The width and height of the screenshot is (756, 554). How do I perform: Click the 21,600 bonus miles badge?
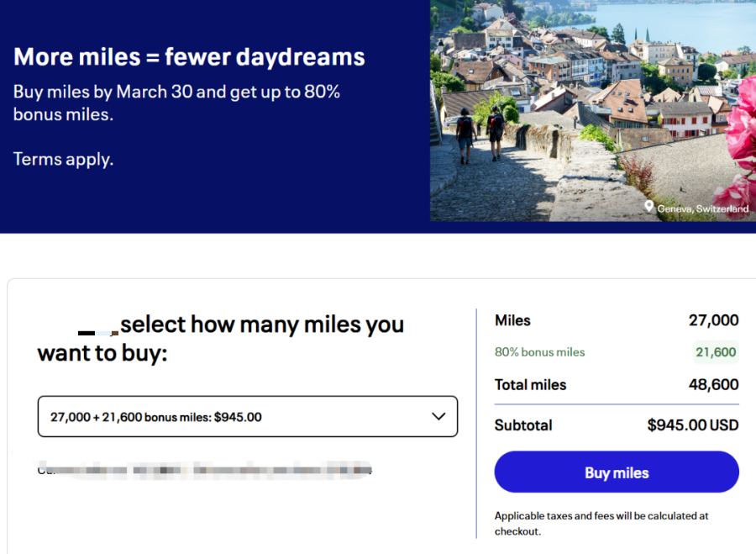tap(716, 352)
